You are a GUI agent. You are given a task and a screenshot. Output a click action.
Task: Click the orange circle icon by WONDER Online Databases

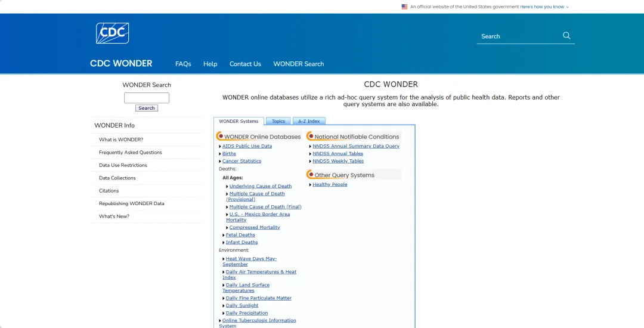coord(220,136)
